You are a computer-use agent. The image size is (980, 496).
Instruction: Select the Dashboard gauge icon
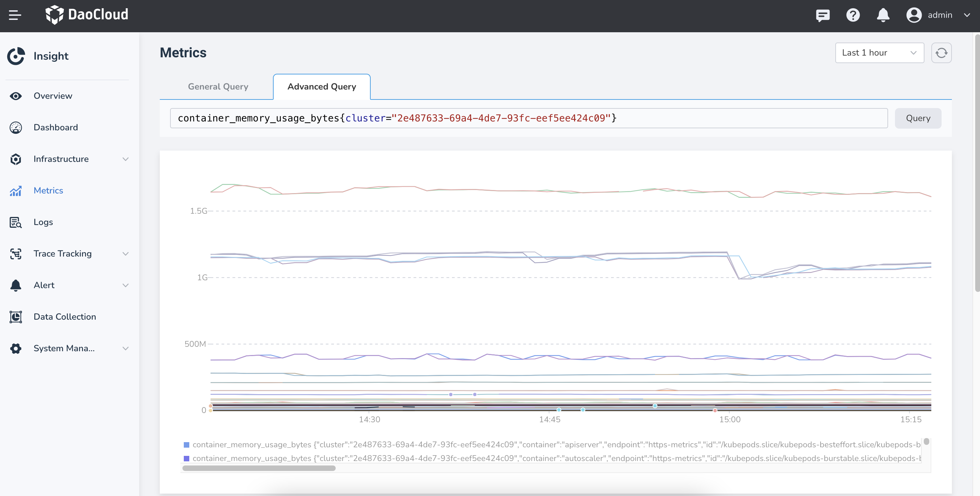point(15,128)
